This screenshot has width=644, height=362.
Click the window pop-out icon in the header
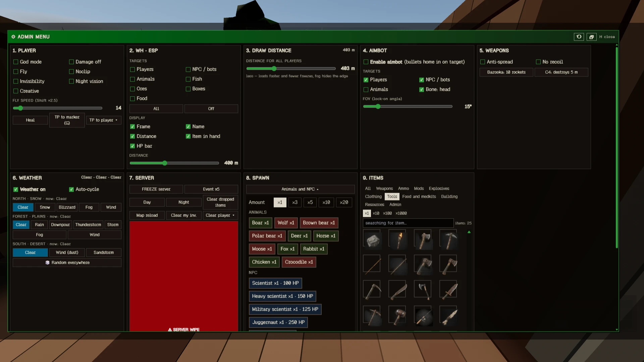tap(591, 37)
